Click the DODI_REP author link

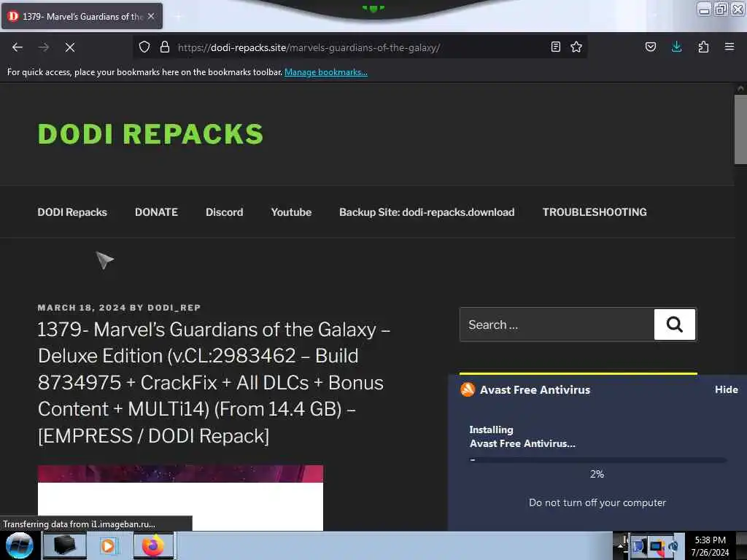[x=174, y=308]
